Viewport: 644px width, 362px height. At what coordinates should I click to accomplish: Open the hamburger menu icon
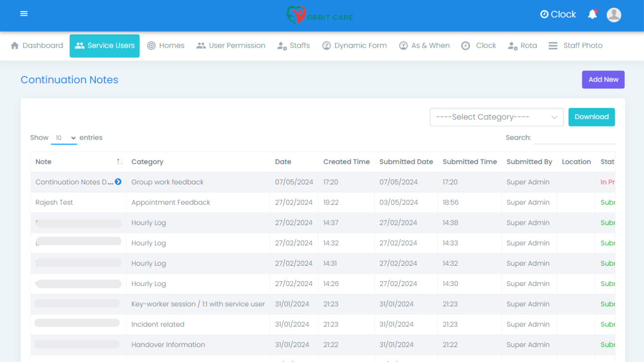pyautogui.click(x=24, y=13)
